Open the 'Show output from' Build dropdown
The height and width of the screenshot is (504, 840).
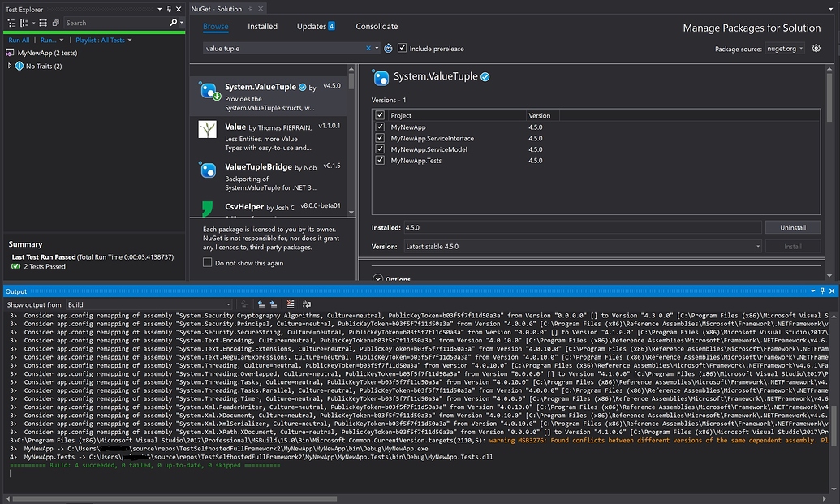(149, 304)
